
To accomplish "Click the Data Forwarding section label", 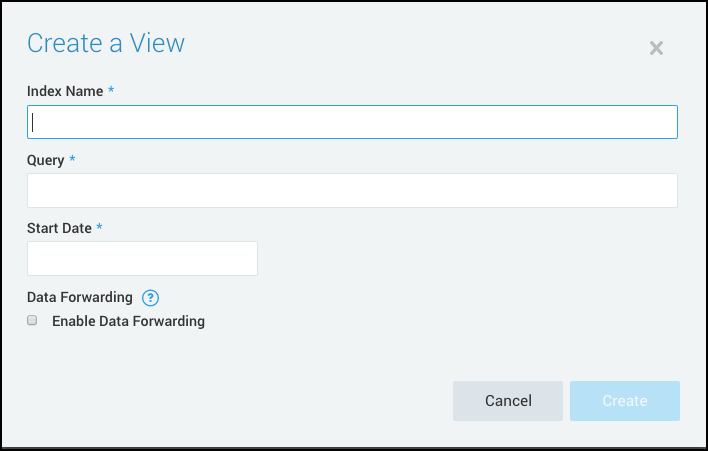I will pyautogui.click(x=80, y=297).
